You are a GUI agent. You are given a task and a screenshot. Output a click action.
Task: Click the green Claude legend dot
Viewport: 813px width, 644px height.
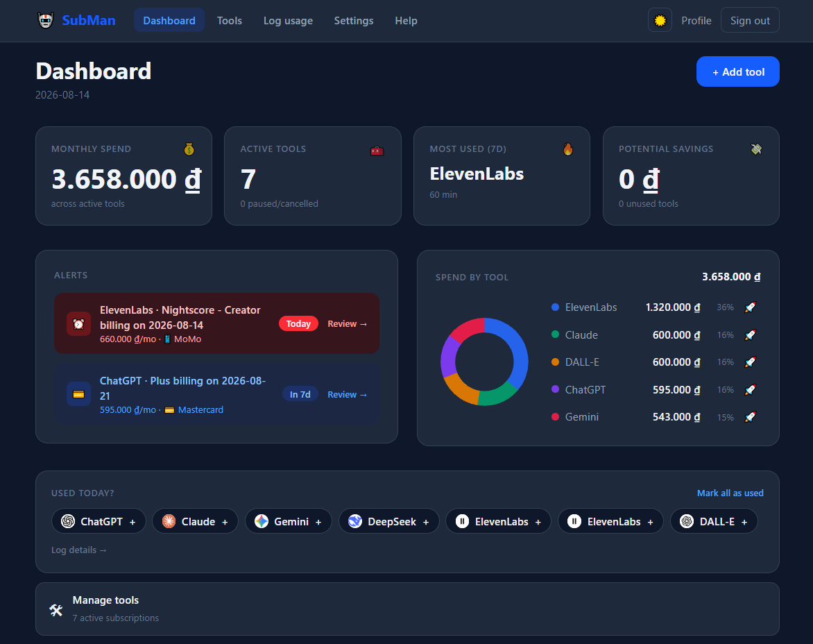click(x=555, y=334)
